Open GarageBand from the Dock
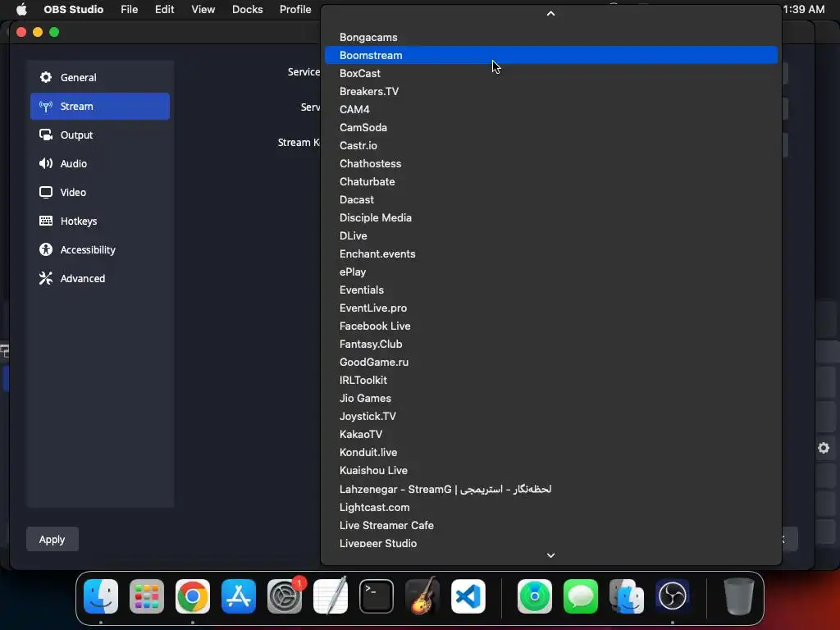This screenshot has width=840, height=630. pyautogui.click(x=422, y=596)
